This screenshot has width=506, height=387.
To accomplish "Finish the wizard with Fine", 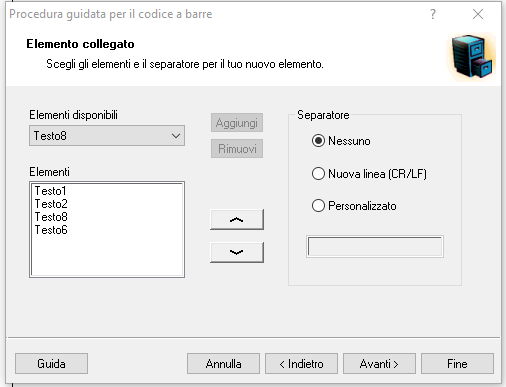I will pyautogui.click(x=457, y=363).
